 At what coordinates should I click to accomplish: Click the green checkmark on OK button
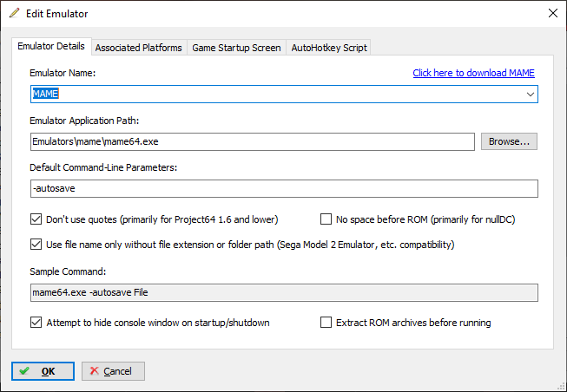(x=24, y=371)
